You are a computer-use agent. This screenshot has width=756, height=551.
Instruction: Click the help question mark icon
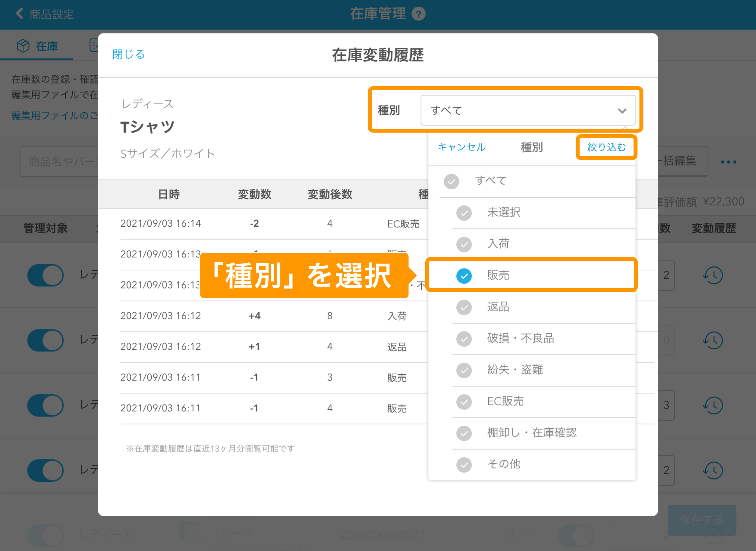point(418,15)
